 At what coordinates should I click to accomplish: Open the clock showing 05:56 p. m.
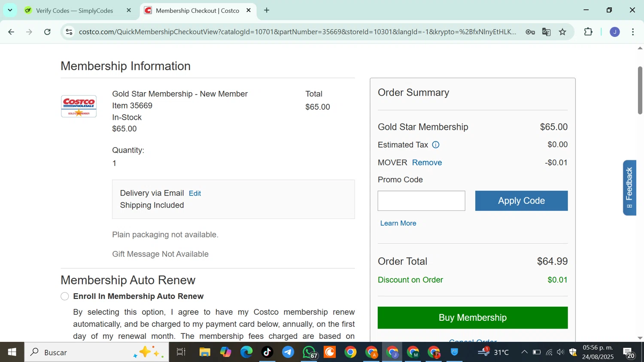pos(598,352)
